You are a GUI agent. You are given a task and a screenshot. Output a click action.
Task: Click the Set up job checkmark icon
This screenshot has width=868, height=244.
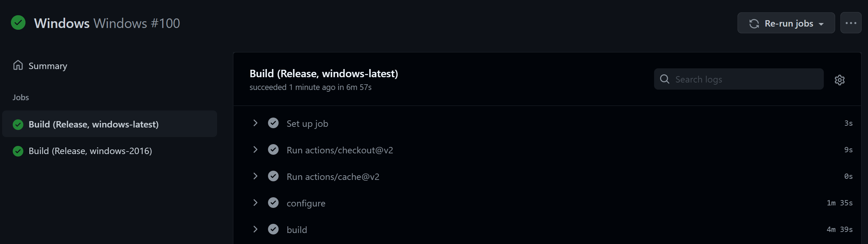tap(273, 123)
